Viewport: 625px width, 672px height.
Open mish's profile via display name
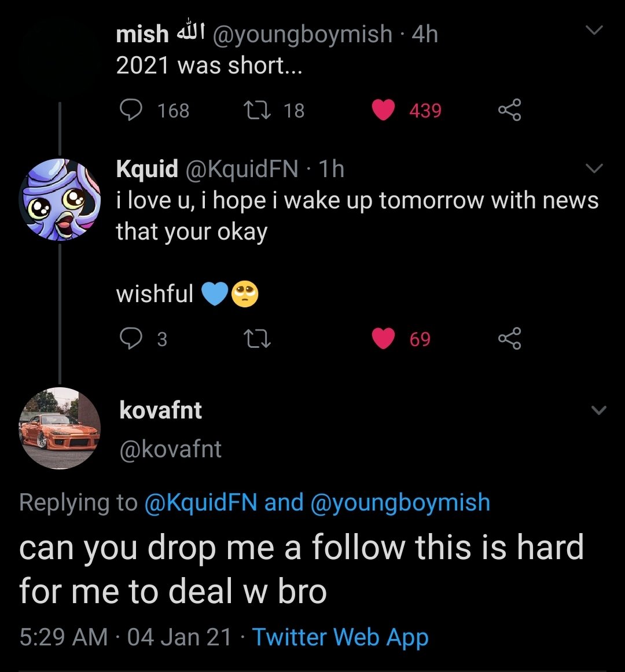click(142, 34)
